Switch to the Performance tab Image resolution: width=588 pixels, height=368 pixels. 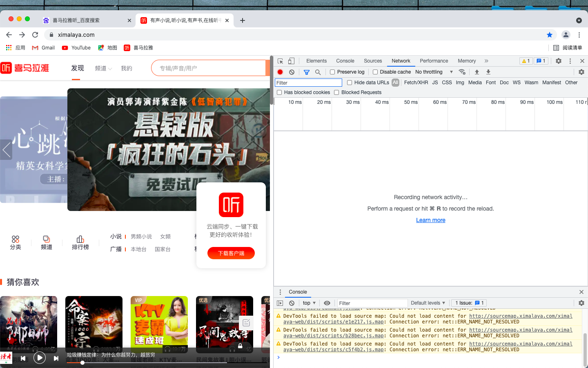click(434, 61)
